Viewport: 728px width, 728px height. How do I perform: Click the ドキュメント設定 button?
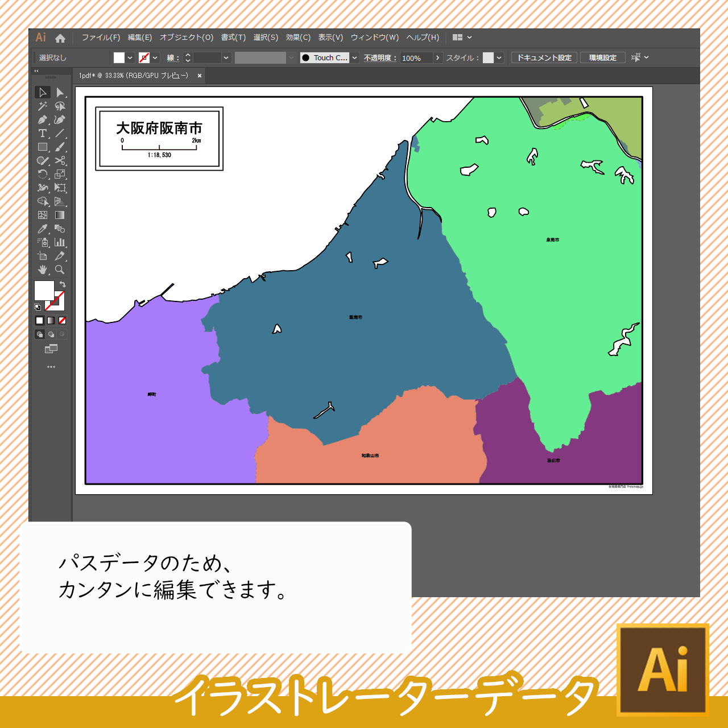(x=544, y=58)
